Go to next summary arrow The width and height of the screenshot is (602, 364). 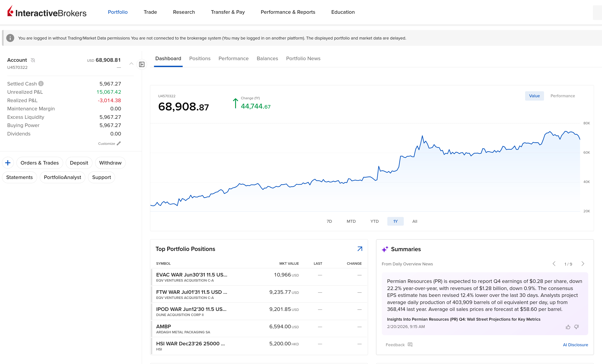click(583, 264)
